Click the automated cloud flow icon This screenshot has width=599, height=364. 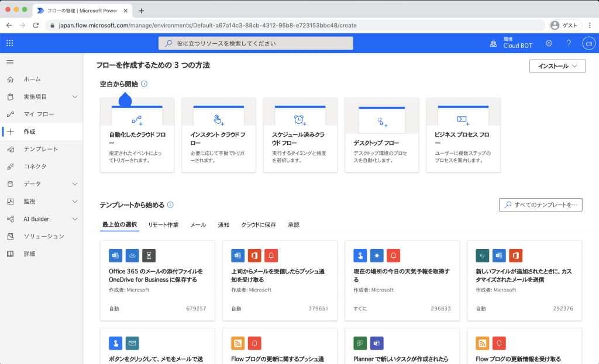(137, 120)
